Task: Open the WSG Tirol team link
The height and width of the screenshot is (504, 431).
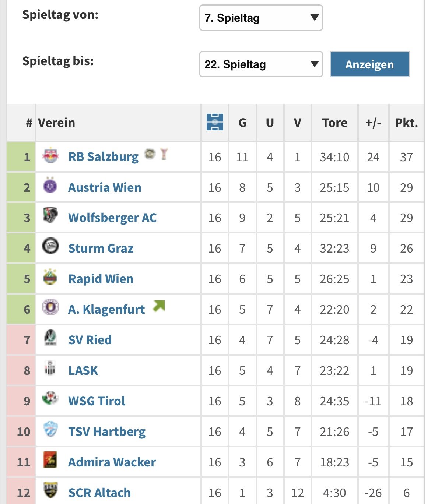Action: tap(97, 401)
